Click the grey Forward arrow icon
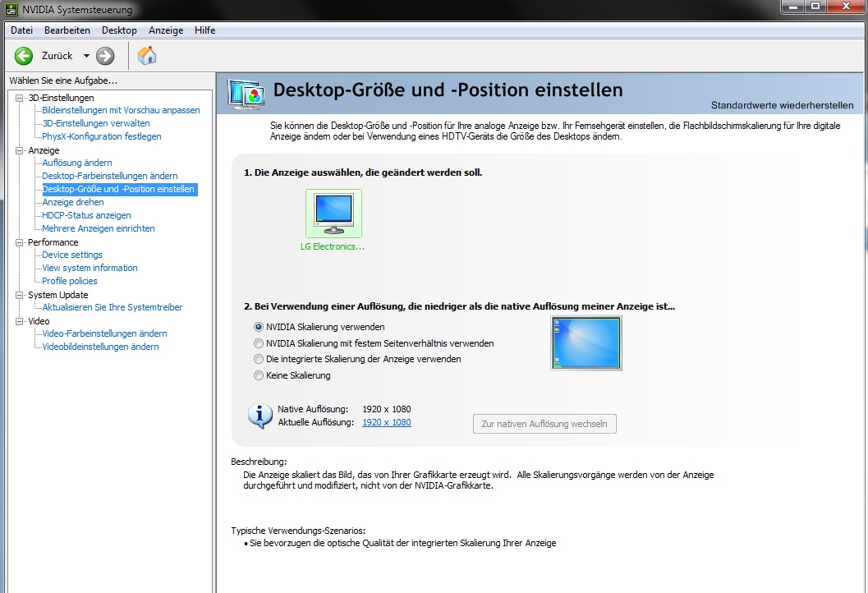 105,56
